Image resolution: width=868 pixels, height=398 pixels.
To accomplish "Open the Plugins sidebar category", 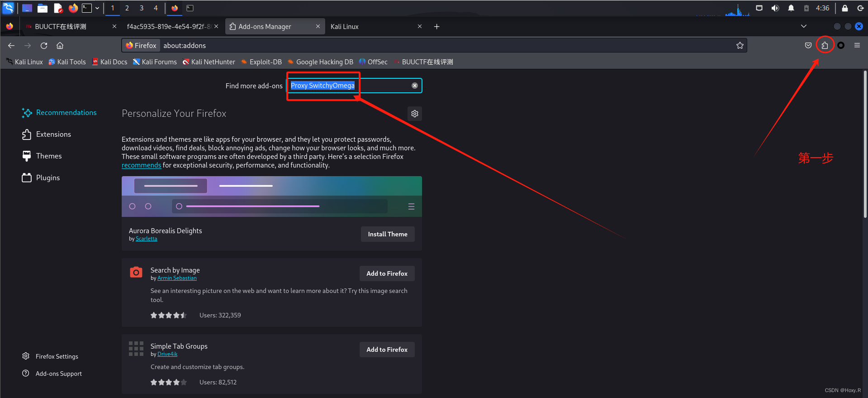I will (41, 178).
